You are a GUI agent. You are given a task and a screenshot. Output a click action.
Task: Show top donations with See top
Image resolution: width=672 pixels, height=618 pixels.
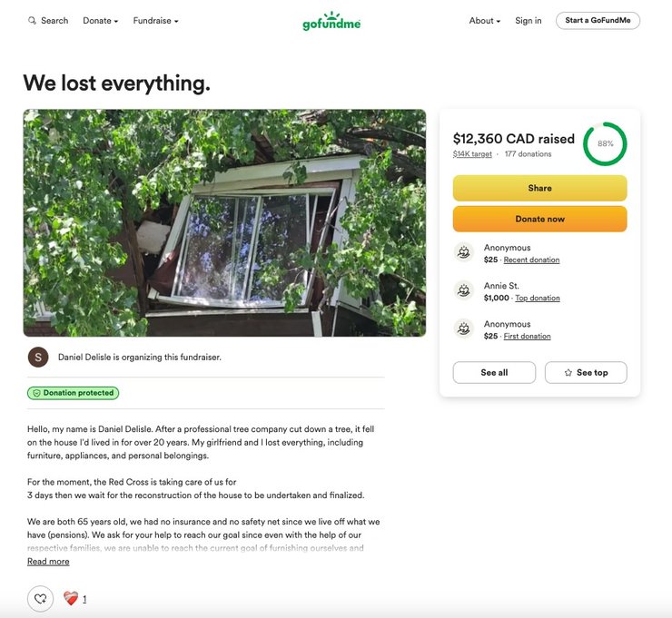click(586, 372)
